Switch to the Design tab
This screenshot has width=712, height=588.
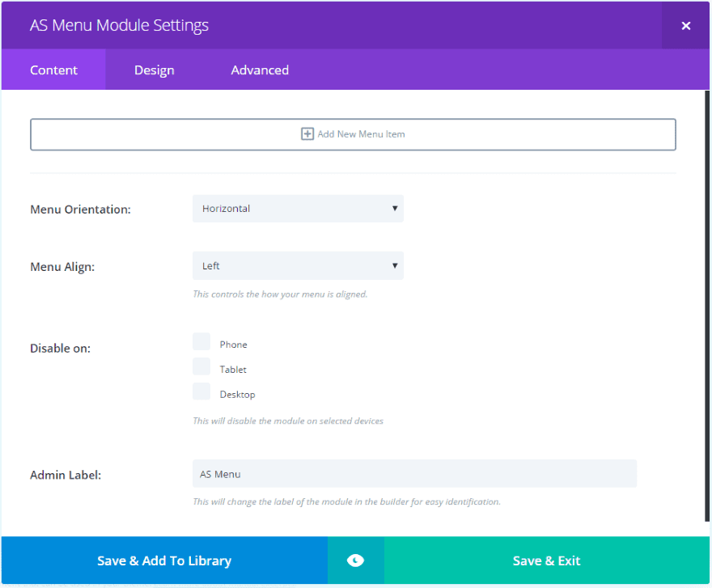(x=154, y=70)
